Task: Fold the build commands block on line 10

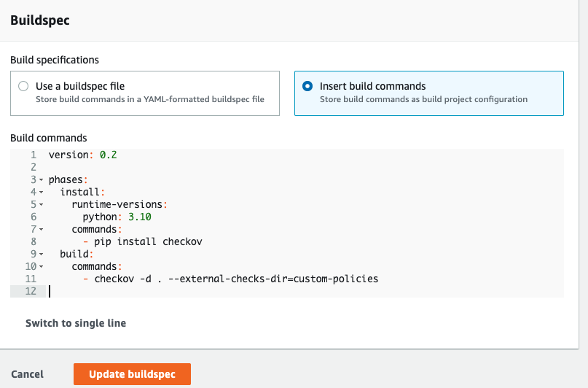Action: coord(41,267)
